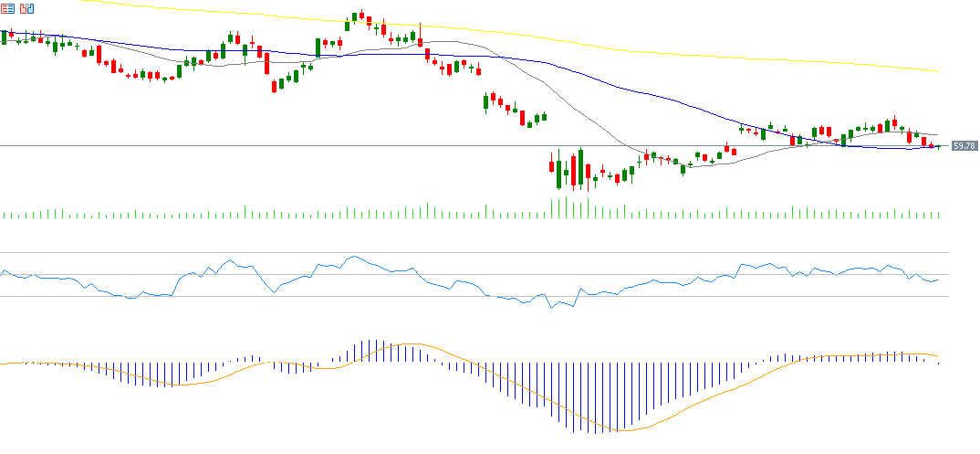Select the yellow long-term moving average line
The image size is (980, 454).
[639, 51]
